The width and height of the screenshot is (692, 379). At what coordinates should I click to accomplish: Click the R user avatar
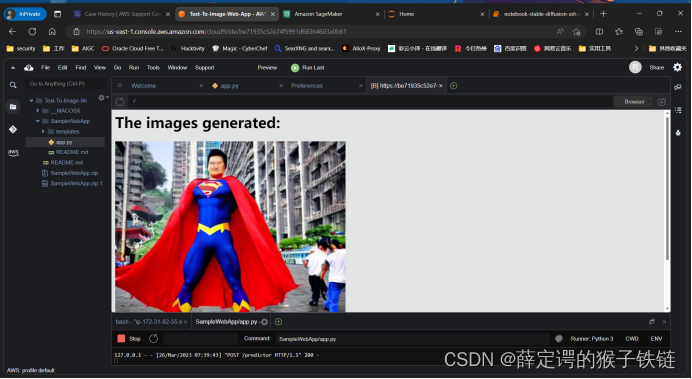click(635, 67)
